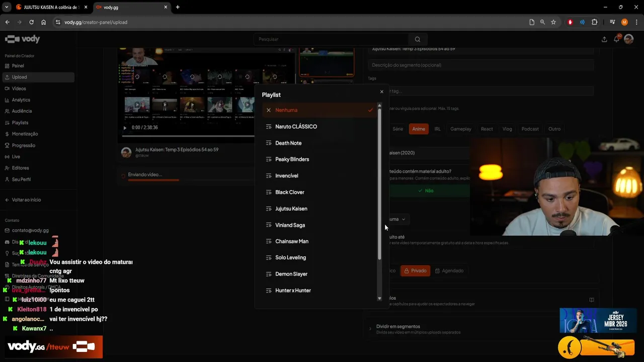The image size is (644, 362).
Task: Pick Demon Slayer playlist entry
Action: click(x=319, y=274)
